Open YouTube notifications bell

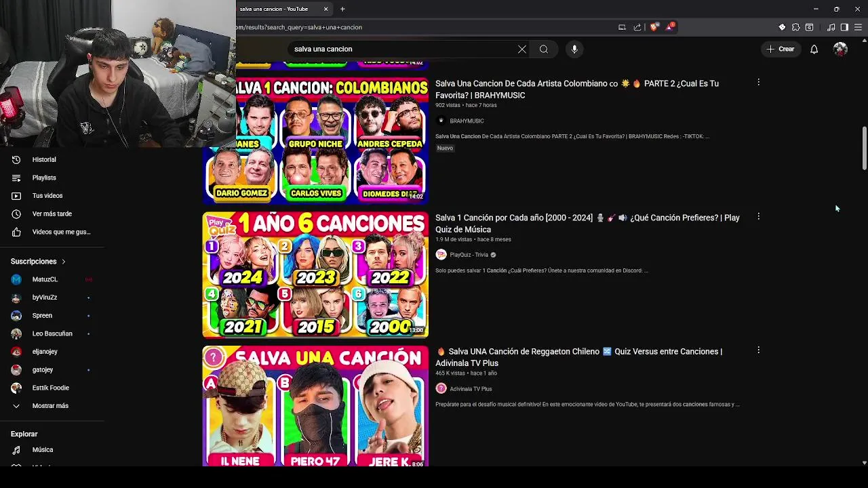814,49
